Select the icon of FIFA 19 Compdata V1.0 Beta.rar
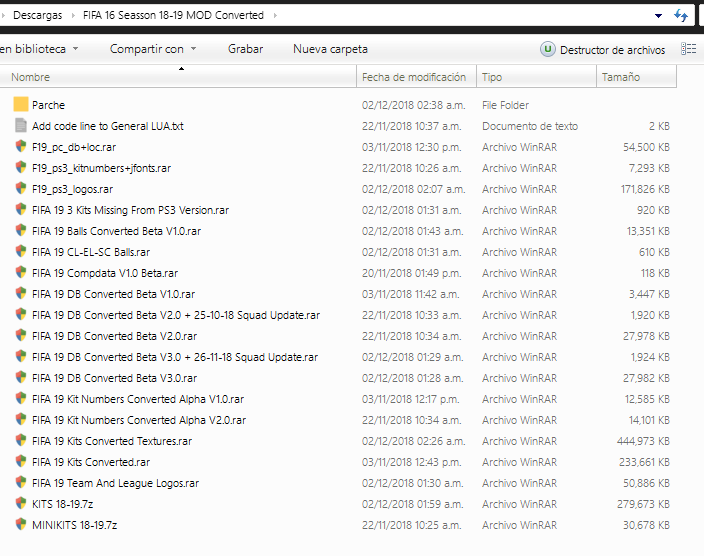The width and height of the screenshot is (704, 556). 21,272
